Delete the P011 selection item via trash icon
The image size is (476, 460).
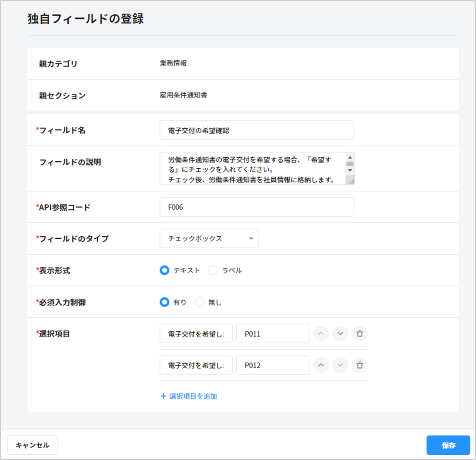pos(359,334)
